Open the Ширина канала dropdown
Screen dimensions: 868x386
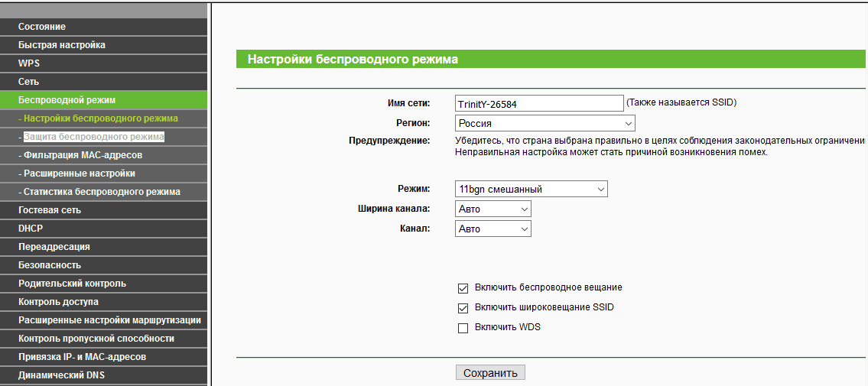point(493,209)
